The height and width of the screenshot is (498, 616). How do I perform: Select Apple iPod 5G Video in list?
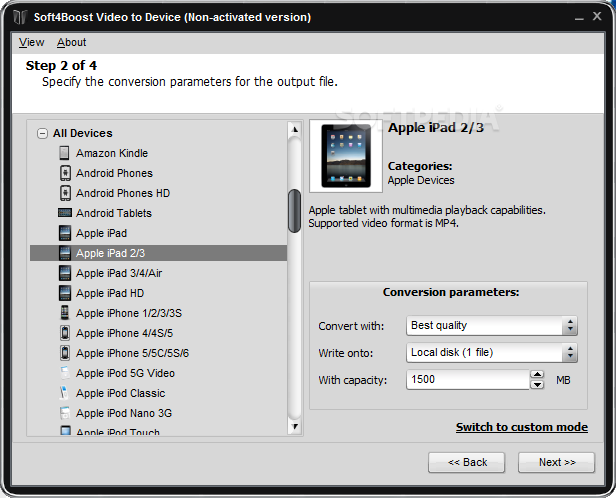[x=125, y=373]
